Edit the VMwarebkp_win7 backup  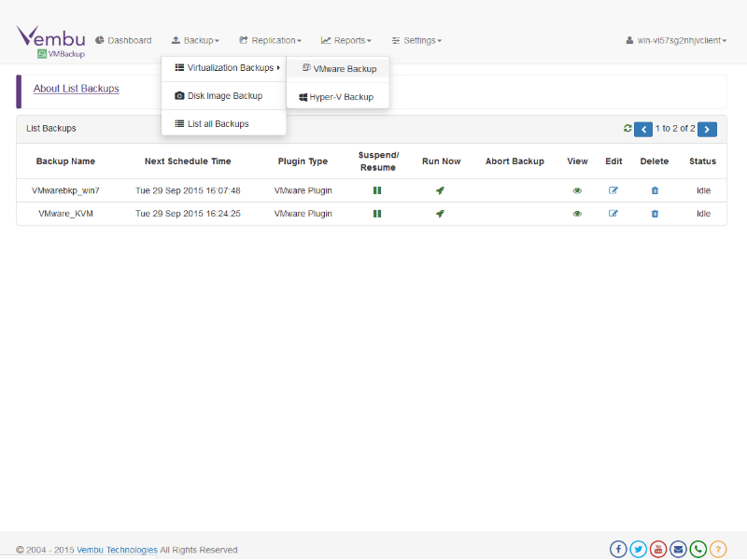(613, 190)
